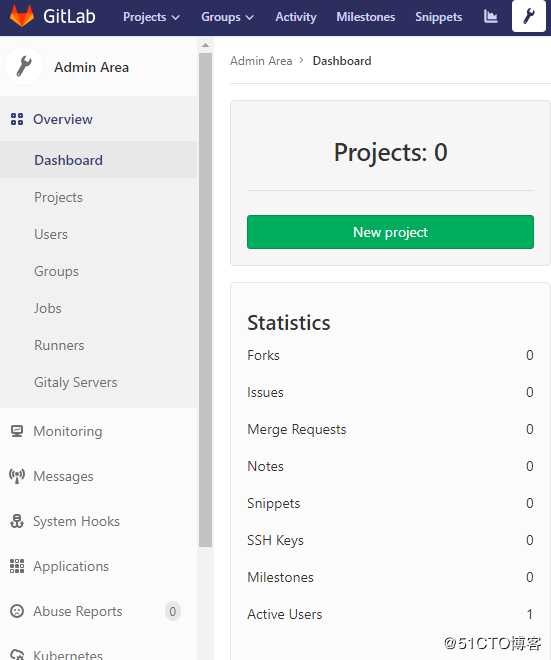The height and width of the screenshot is (660, 551).
Task: Click the Merge Requests statistic label
Action: pos(297,429)
